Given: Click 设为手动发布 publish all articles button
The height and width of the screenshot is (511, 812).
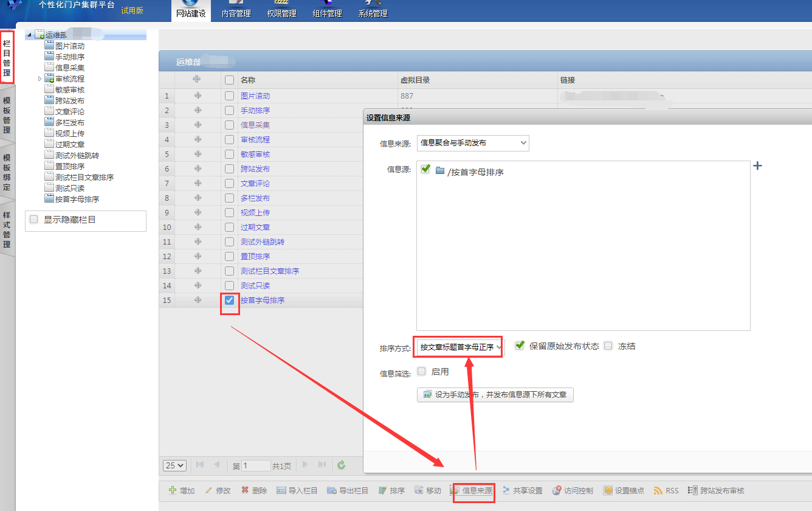Looking at the screenshot, I should click(495, 395).
